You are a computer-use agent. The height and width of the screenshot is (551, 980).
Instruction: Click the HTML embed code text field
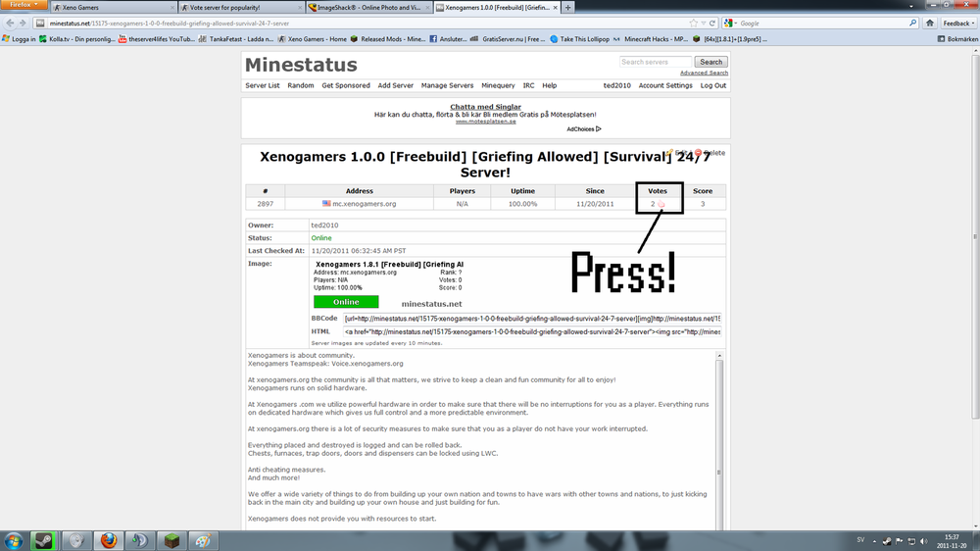click(532, 332)
